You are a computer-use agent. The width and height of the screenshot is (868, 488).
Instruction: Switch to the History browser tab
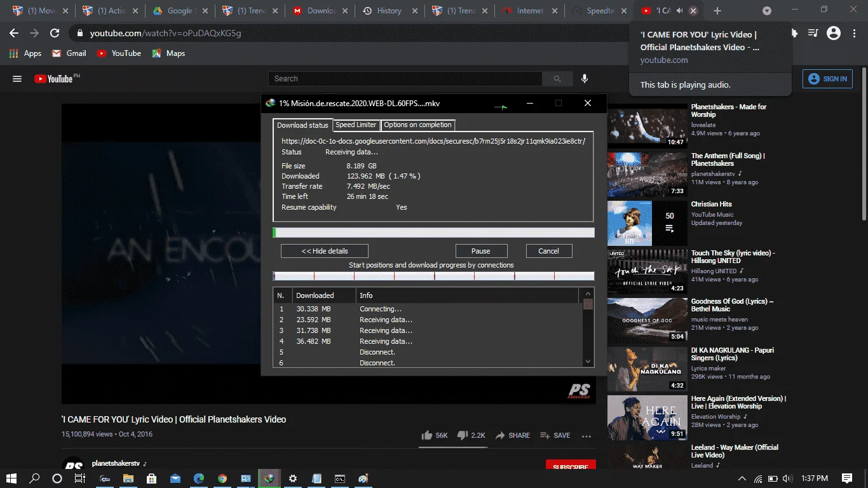point(389,11)
